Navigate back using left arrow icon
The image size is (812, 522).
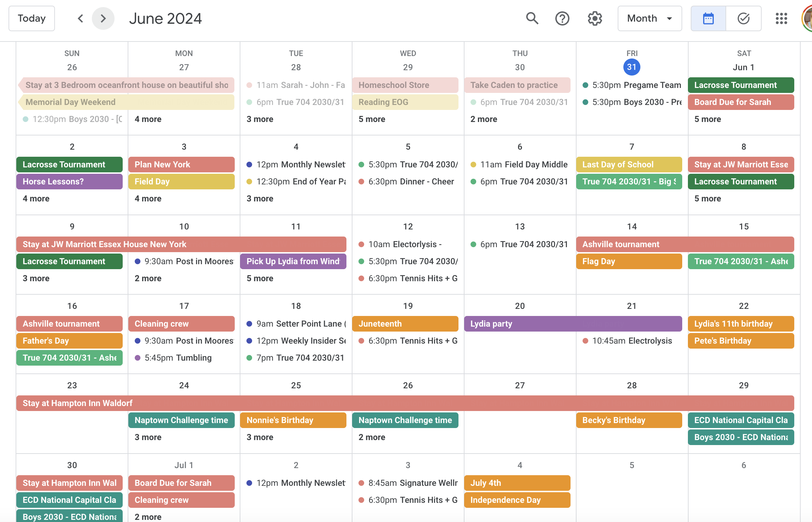[x=79, y=18]
